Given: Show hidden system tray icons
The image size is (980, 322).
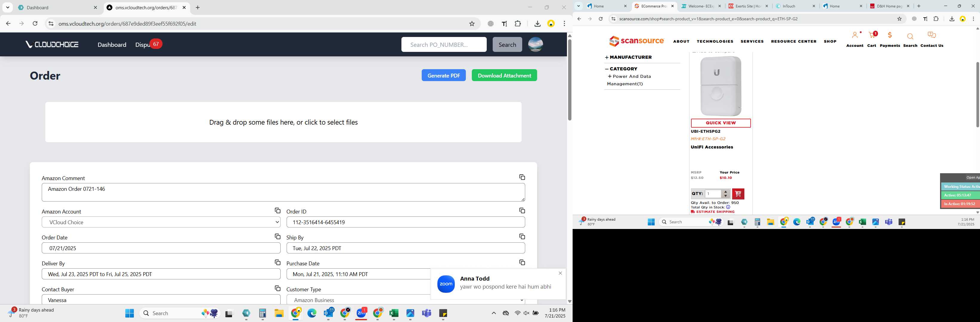Looking at the screenshot, I should (x=493, y=313).
